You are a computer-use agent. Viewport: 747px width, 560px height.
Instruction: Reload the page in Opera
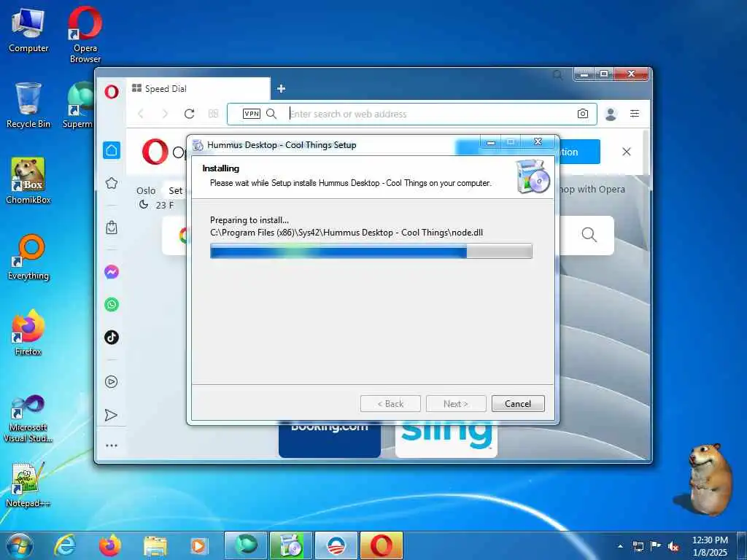click(x=189, y=114)
